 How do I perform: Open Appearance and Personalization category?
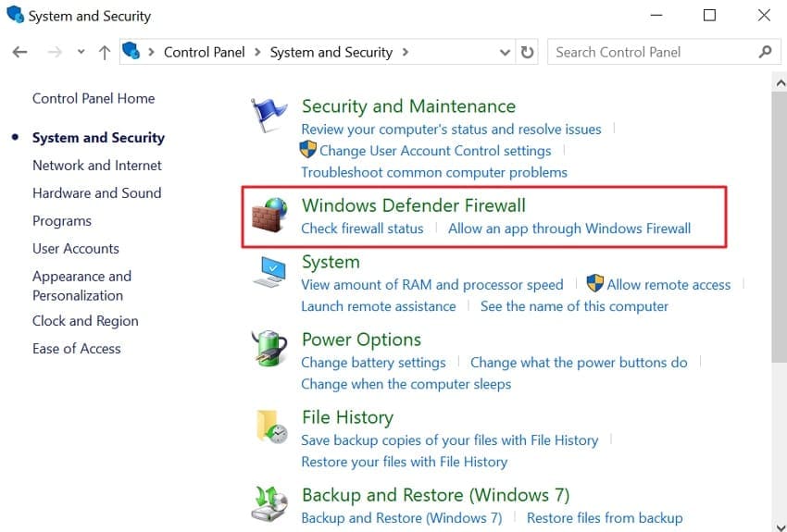point(81,286)
